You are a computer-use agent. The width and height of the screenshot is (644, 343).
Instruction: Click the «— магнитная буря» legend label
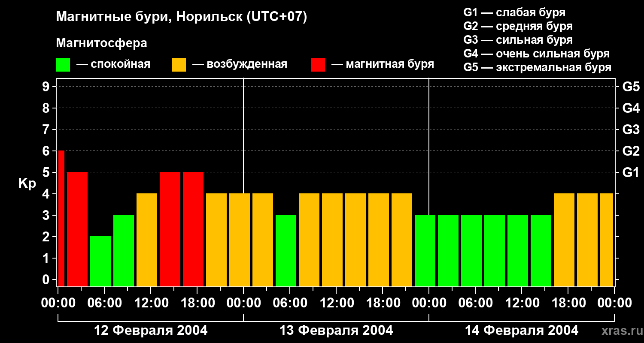coord(383,64)
